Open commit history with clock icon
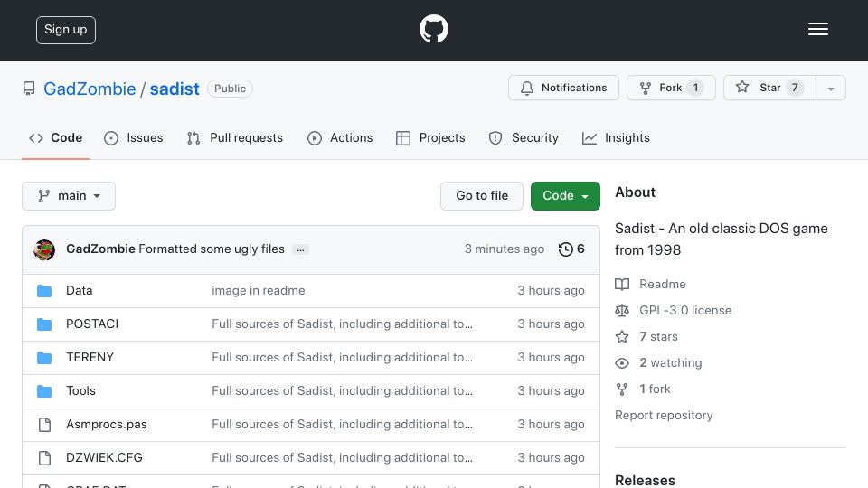 coord(571,249)
